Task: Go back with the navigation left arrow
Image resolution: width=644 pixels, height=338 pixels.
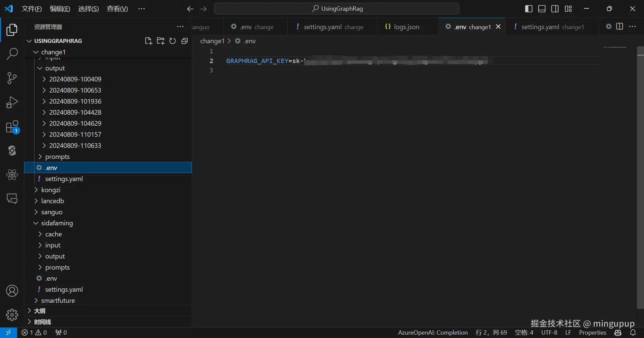Action: (x=190, y=9)
